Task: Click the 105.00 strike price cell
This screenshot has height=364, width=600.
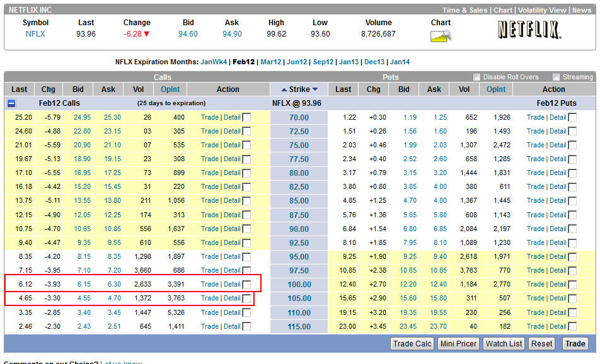Action: (x=299, y=299)
